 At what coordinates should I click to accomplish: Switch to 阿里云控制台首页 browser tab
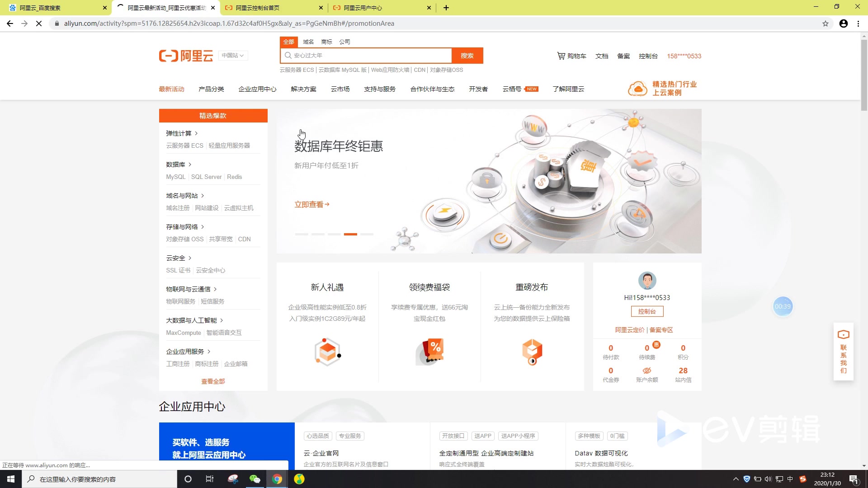click(x=274, y=8)
